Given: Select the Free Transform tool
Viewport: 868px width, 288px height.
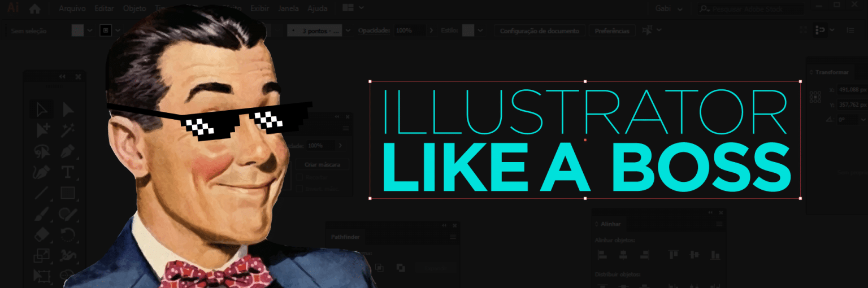Looking at the screenshot, I should [x=42, y=276].
